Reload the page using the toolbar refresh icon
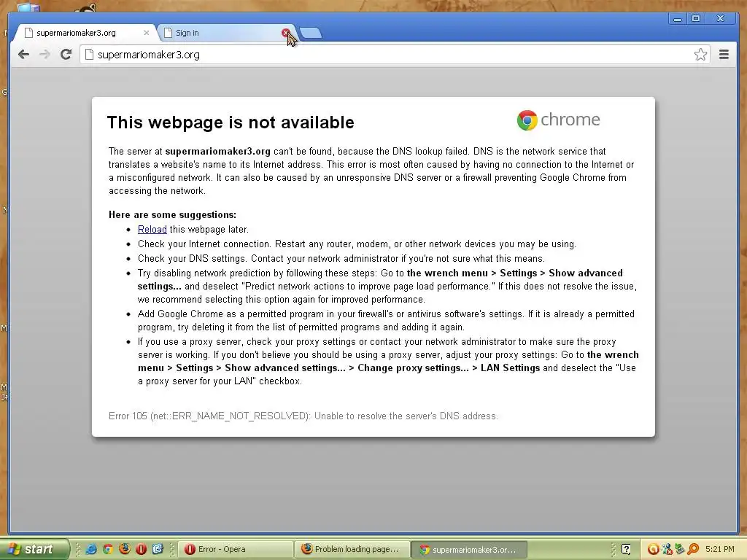The width and height of the screenshot is (747, 560). [x=66, y=54]
